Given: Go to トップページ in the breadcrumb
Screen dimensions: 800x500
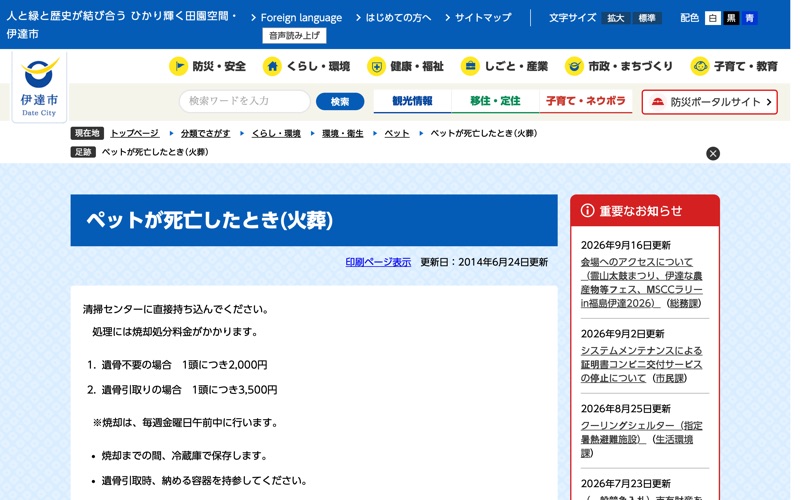Looking at the screenshot, I should click(x=135, y=133).
